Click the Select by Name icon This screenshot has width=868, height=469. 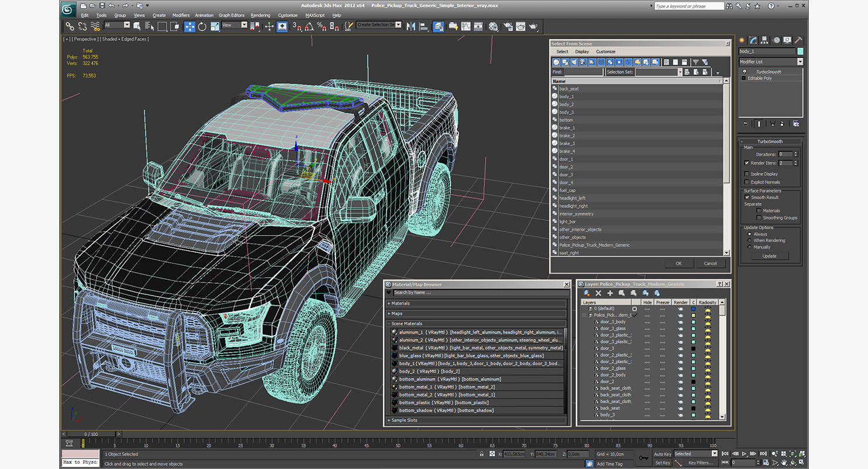point(149,26)
